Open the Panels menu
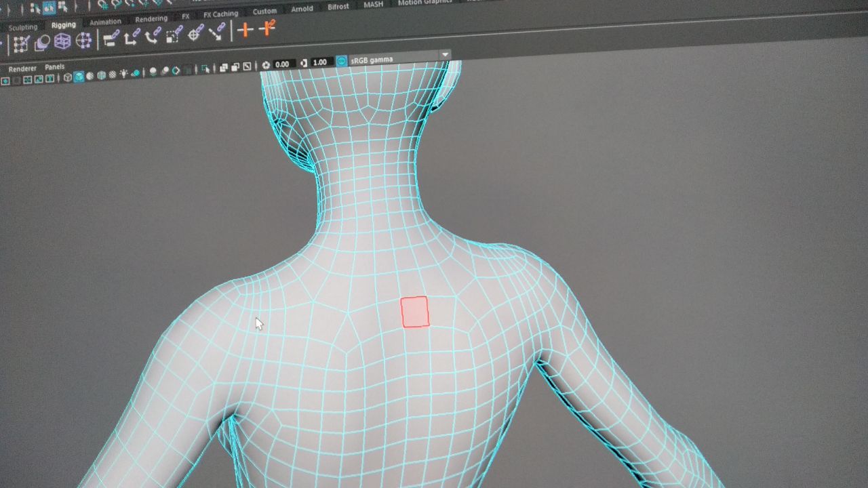The width and height of the screenshot is (868, 488). tap(55, 67)
